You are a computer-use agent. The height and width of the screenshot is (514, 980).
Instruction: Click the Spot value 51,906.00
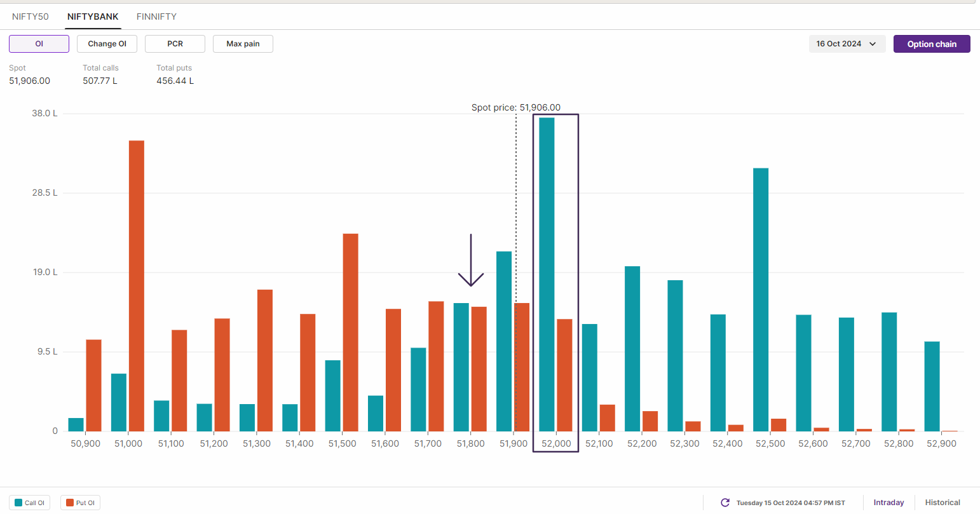coord(29,81)
